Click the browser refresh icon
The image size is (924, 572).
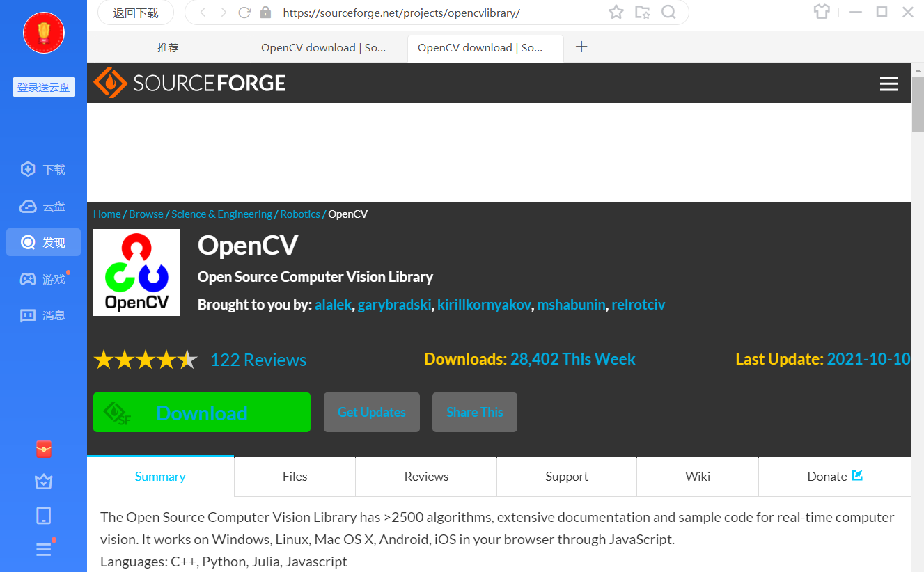tap(244, 13)
